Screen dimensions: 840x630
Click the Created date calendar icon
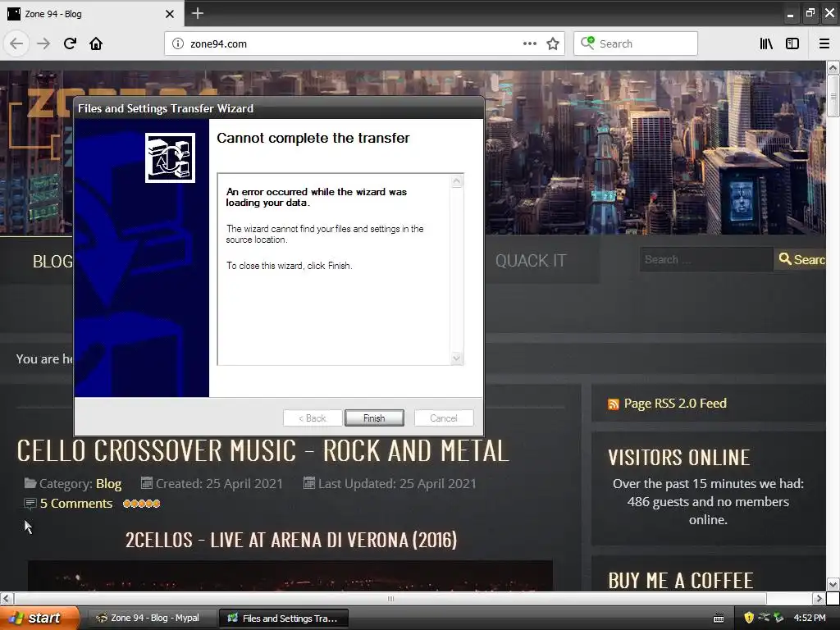(x=146, y=483)
